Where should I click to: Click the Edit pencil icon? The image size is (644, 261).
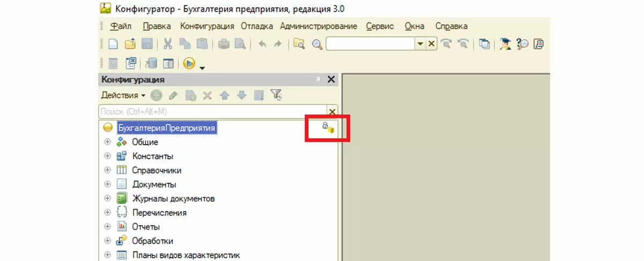[173, 95]
